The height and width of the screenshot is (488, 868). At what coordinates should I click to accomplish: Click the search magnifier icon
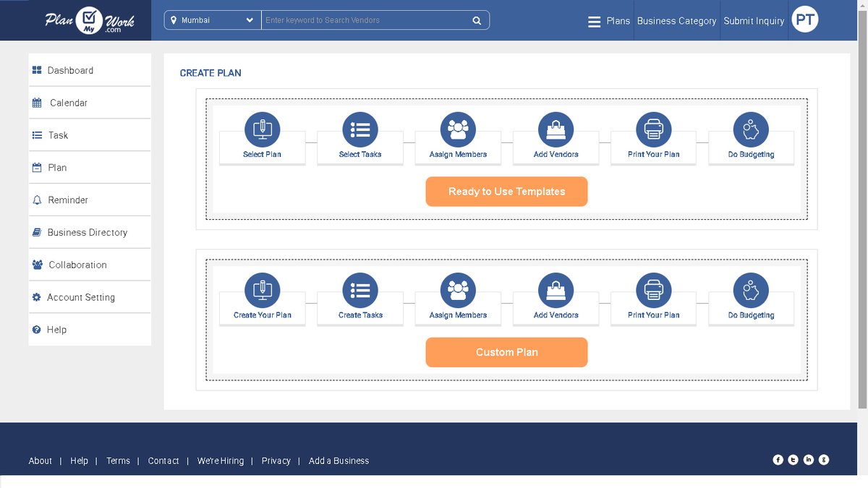click(x=477, y=20)
